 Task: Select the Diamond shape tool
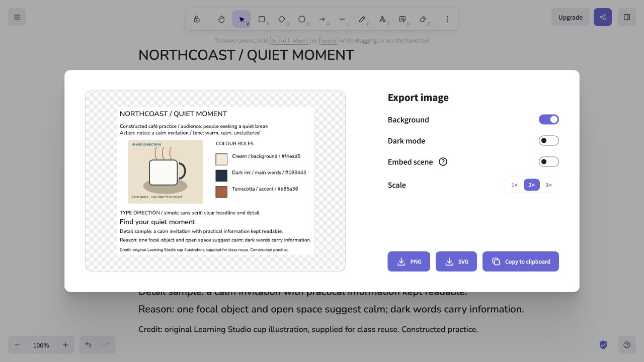[282, 19]
